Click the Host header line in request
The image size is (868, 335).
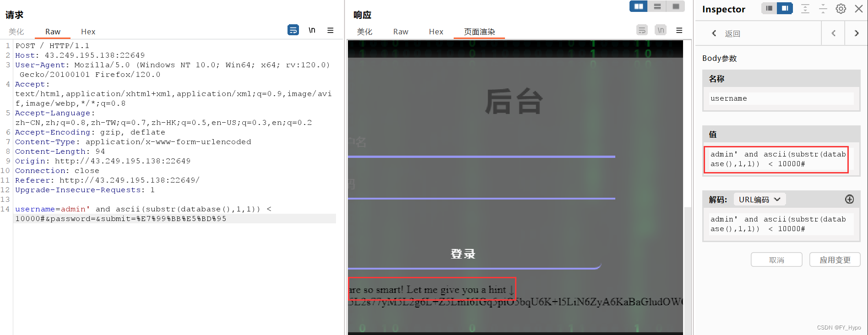80,55
